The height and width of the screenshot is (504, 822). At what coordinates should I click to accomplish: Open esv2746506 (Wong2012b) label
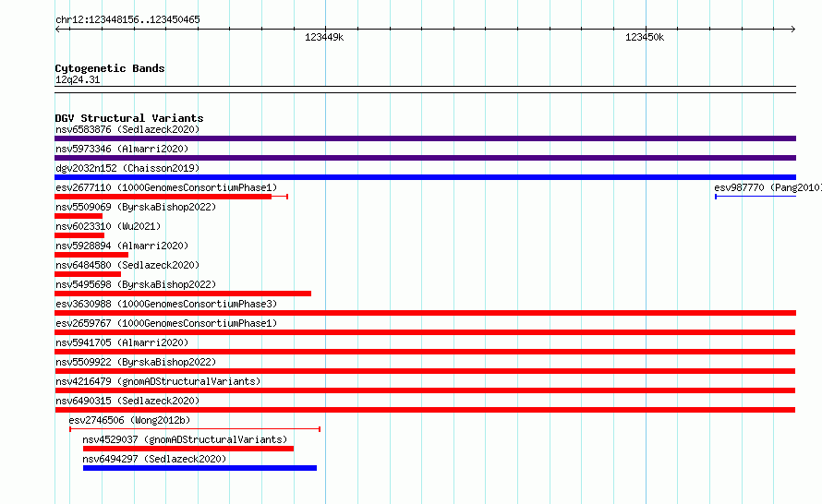(x=129, y=420)
